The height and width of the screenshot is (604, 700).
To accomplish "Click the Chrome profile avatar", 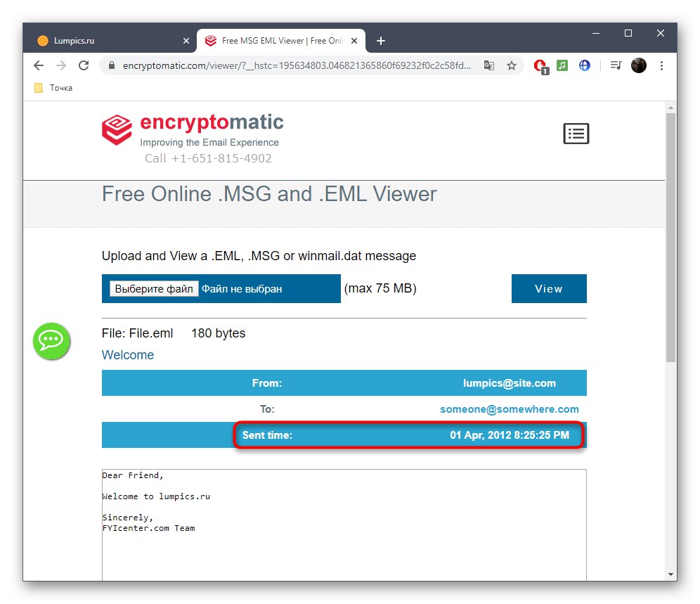I will point(639,65).
